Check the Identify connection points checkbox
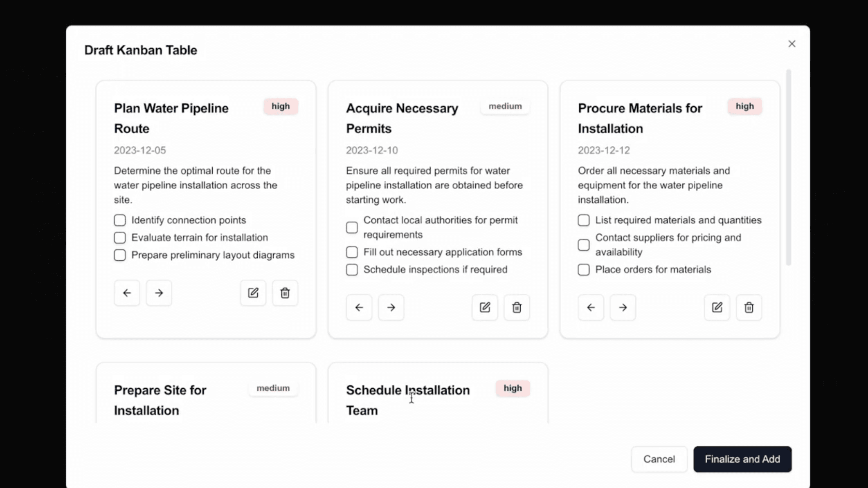The image size is (868, 488). tap(119, 220)
